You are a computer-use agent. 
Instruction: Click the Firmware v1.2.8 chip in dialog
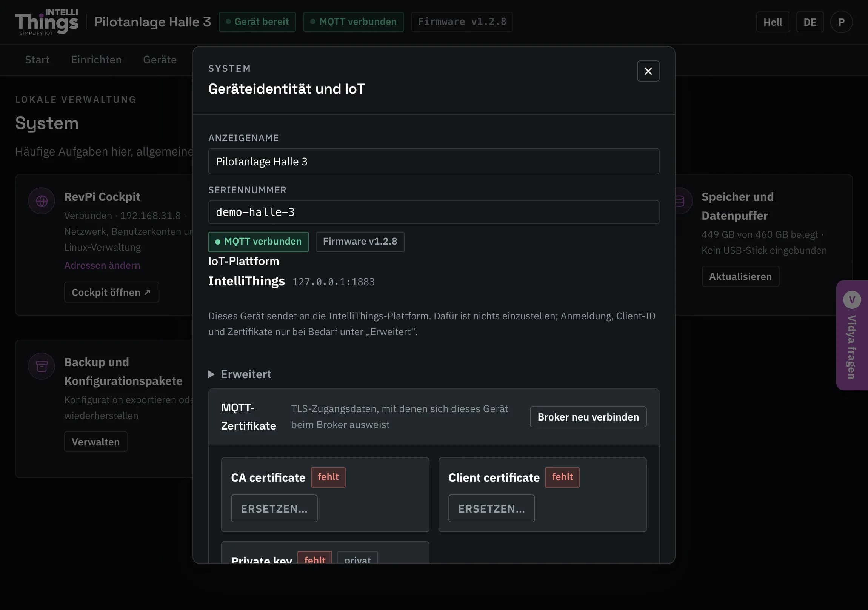pos(360,242)
